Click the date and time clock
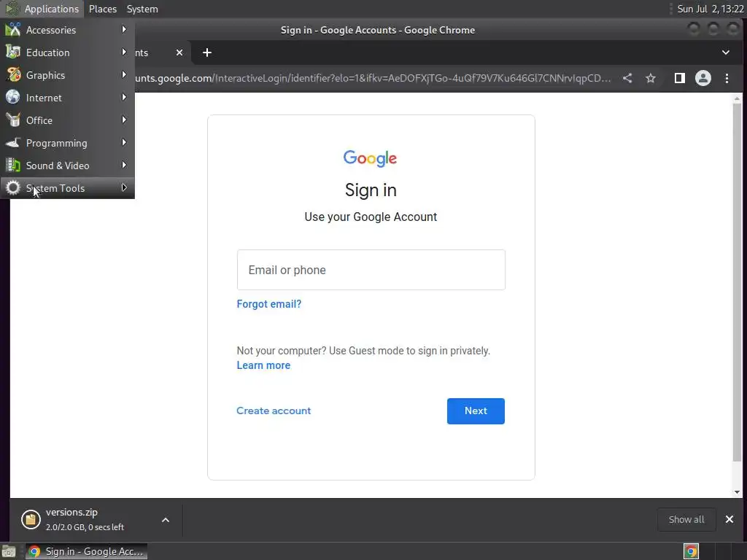This screenshot has width=747, height=560. coord(711,9)
